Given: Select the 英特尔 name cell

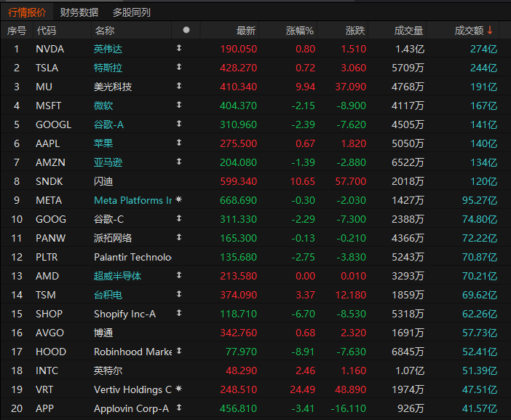Looking at the screenshot, I should pos(108,371).
